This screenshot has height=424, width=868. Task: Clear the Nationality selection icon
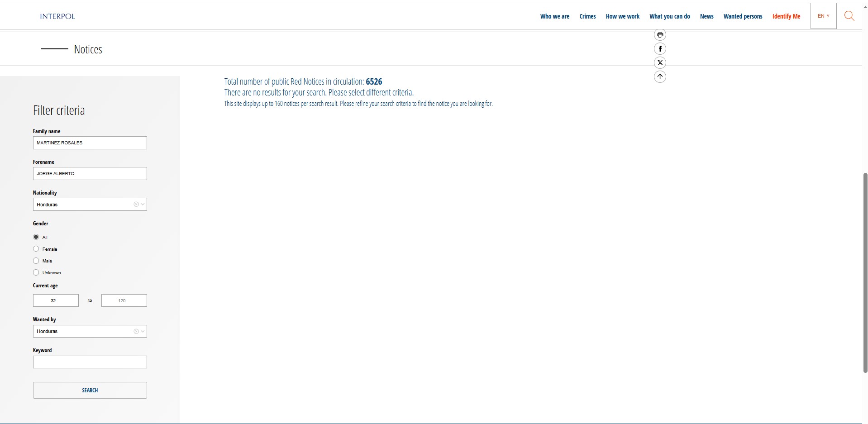(136, 205)
